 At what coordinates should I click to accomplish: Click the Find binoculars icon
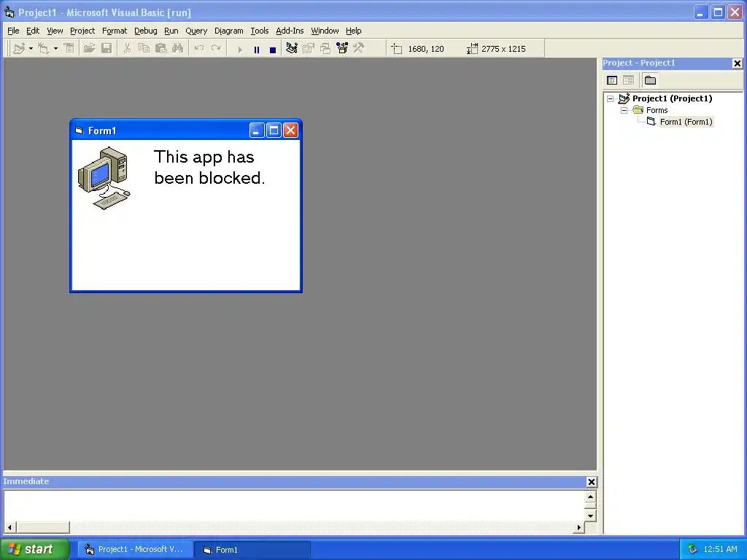pos(178,49)
